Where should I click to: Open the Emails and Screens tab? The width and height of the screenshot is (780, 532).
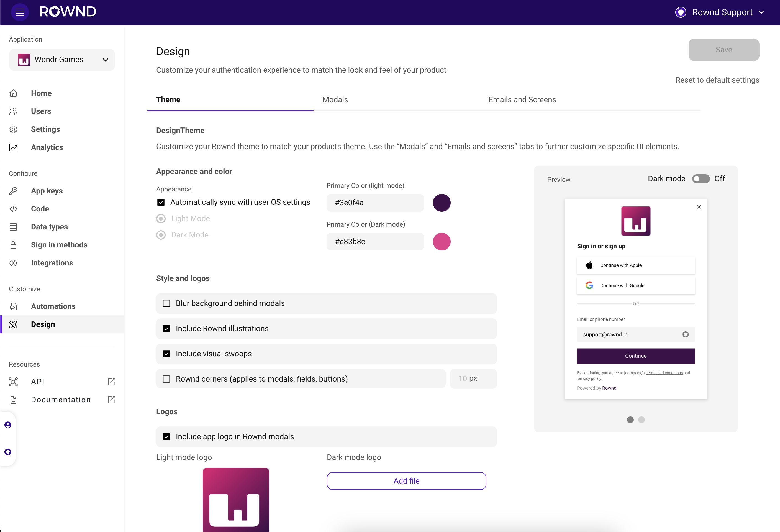click(x=522, y=99)
